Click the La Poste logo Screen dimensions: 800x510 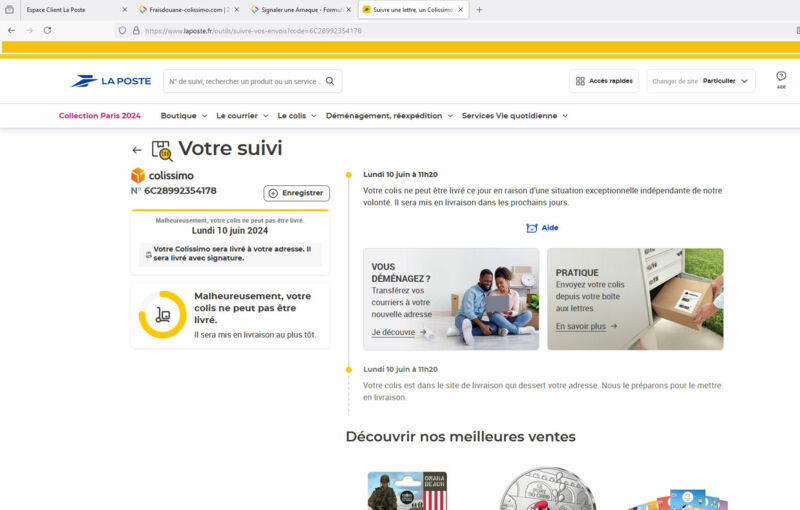[x=111, y=81]
